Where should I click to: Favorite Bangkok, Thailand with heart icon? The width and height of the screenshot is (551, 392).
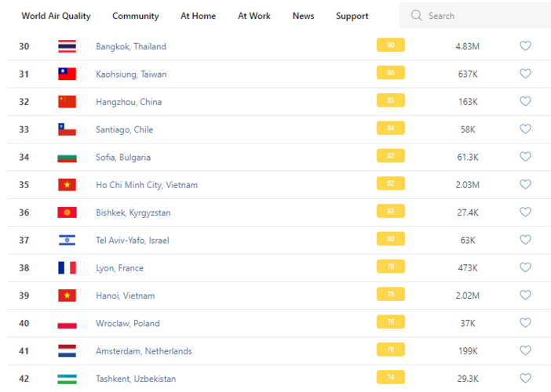point(525,46)
